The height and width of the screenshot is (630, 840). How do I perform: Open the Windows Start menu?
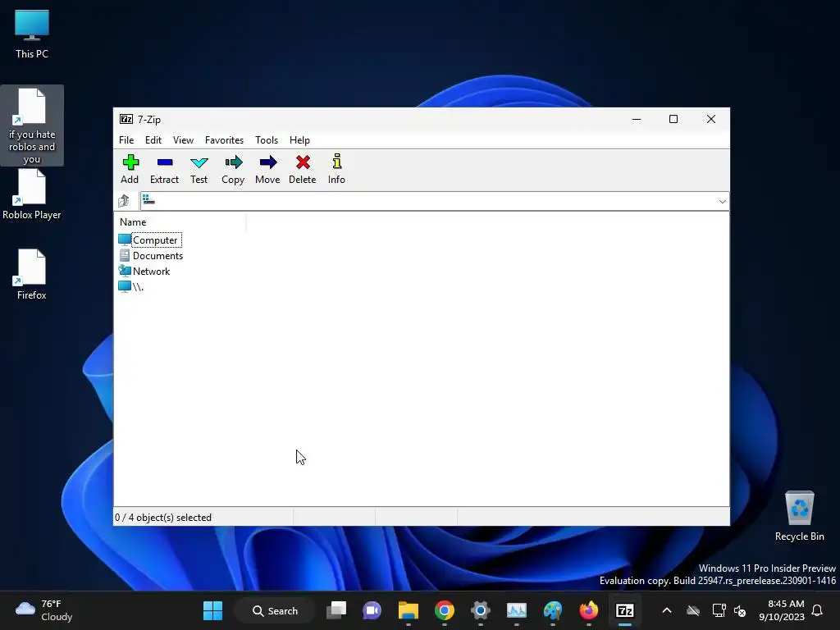[x=212, y=610]
